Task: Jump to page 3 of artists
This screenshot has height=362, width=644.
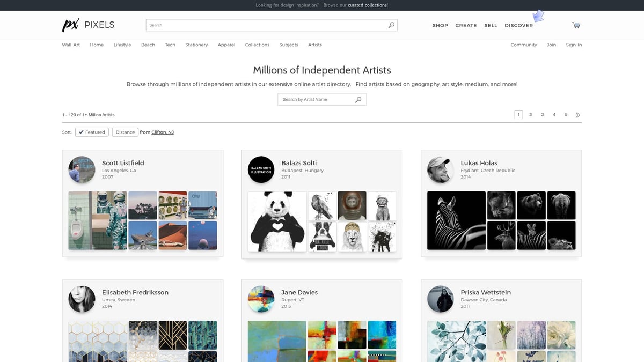Action: click(542, 115)
